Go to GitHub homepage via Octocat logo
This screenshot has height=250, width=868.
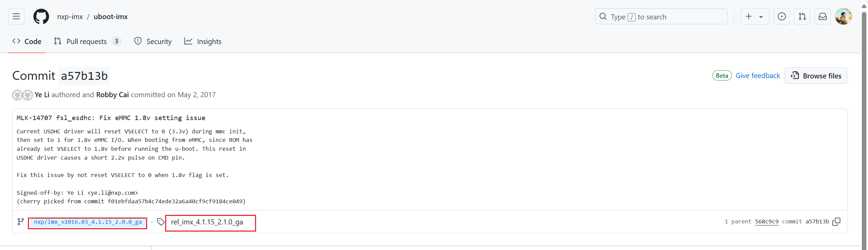pos(41,16)
